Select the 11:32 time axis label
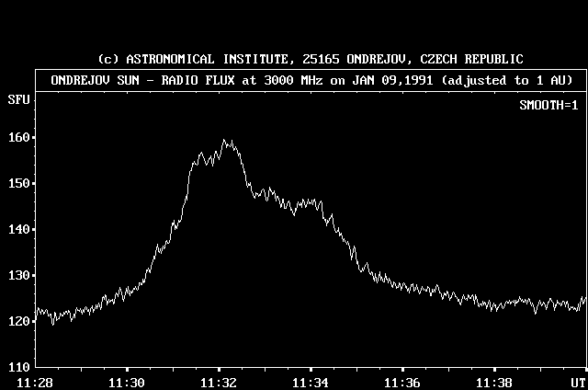588x390 pixels. 219,382
